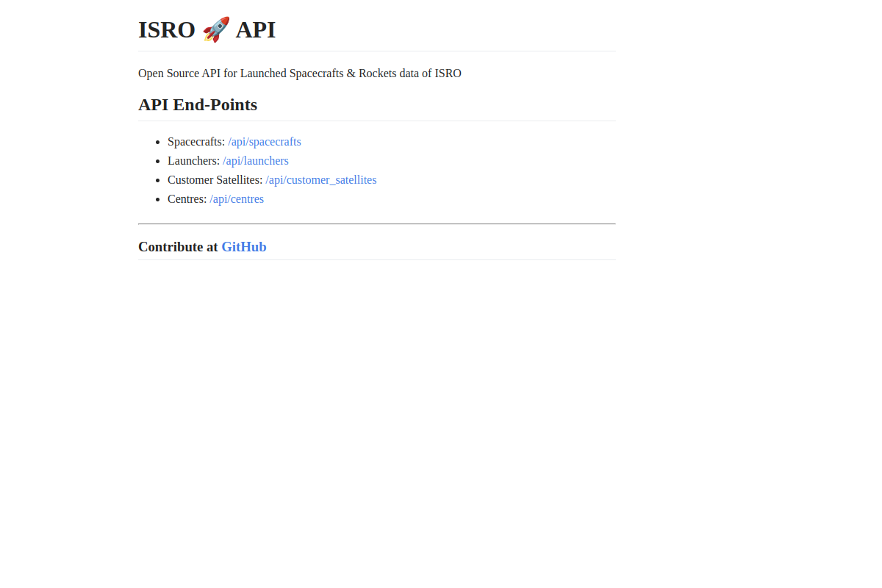
Task: Open the /api/centres endpoint link
Action: (237, 199)
